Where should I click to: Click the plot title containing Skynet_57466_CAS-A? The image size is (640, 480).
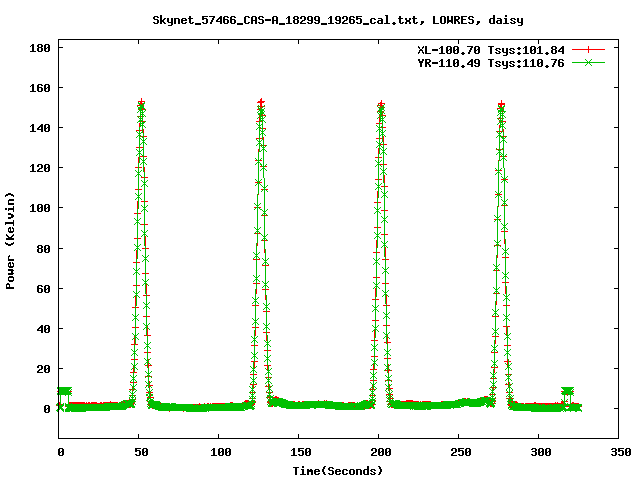337,19
